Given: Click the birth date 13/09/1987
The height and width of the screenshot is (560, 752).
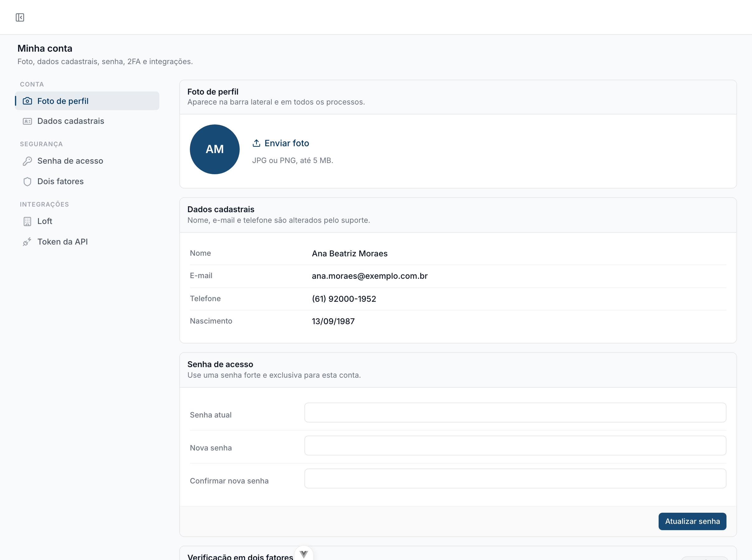Looking at the screenshot, I should [333, 321].
